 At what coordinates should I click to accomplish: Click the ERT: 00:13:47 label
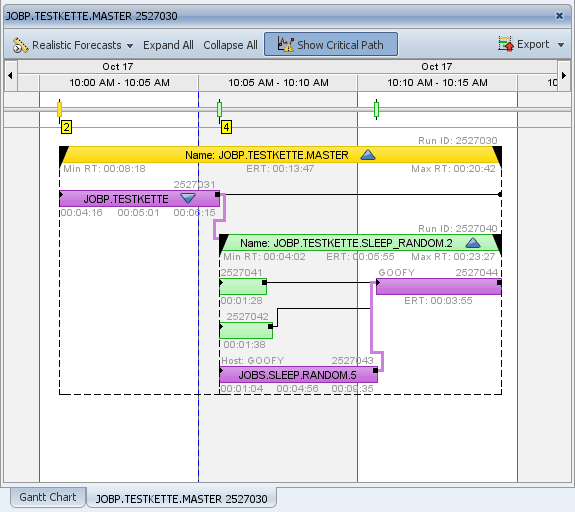pos(280,169)
